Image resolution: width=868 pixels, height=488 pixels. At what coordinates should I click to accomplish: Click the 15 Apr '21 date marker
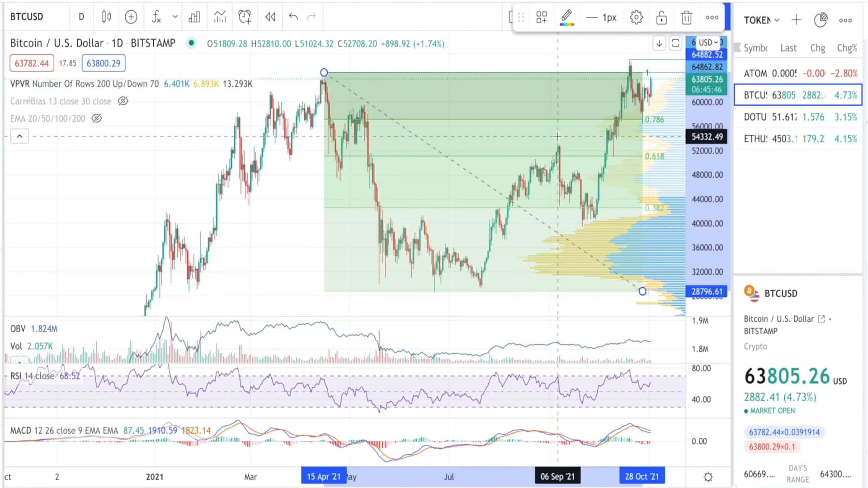coord(324,476)
